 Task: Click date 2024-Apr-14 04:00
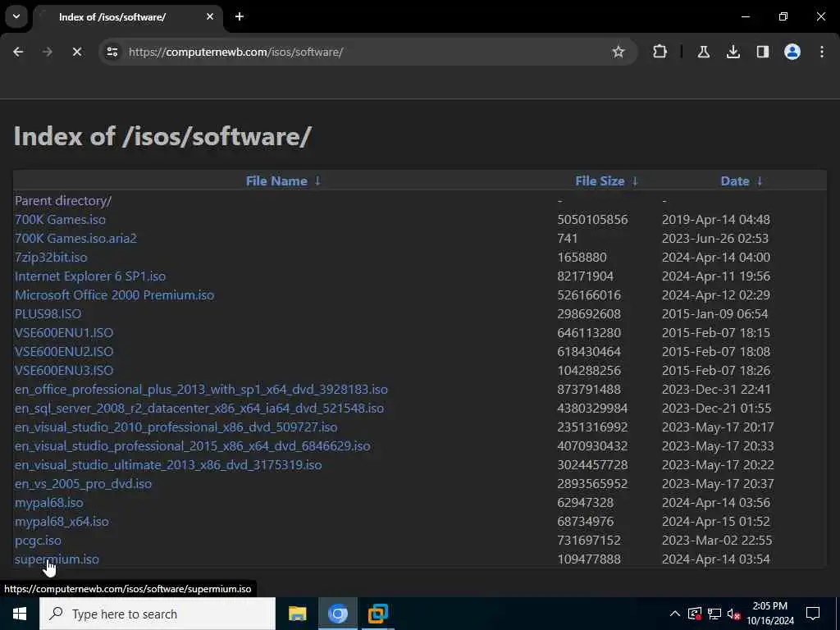click(x=715, y=257)
